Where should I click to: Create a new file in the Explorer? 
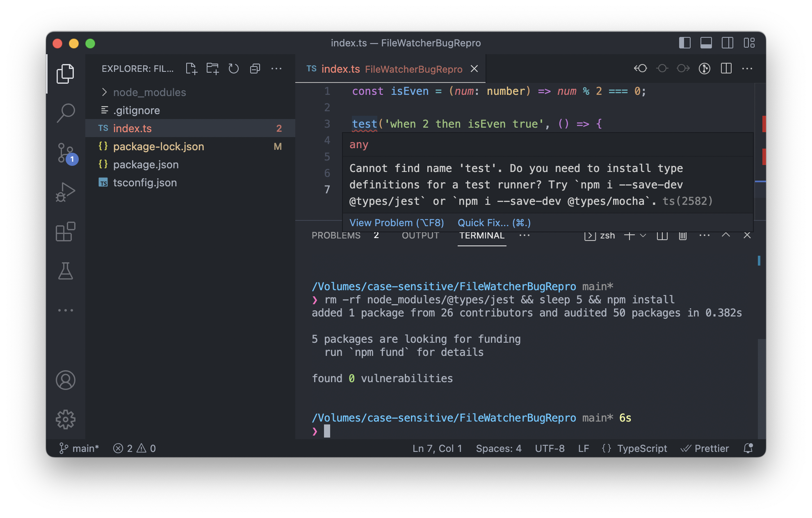[191, 69]
